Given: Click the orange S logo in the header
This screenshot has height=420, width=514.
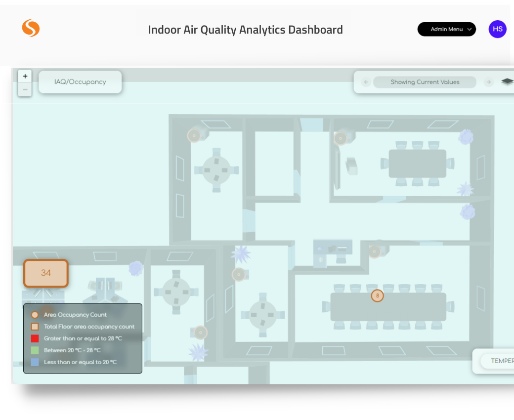Looking at the screenshot, I should [31, 29].
